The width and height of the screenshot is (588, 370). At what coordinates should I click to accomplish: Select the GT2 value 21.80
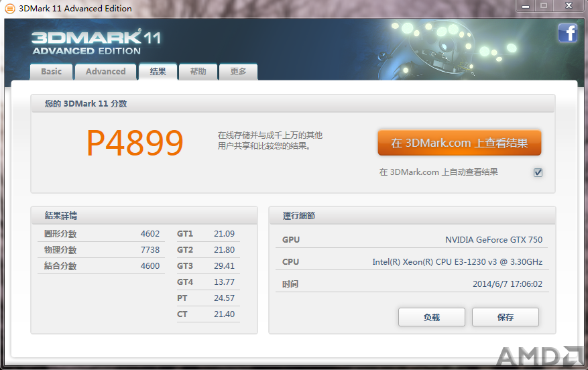click(224, 250)
